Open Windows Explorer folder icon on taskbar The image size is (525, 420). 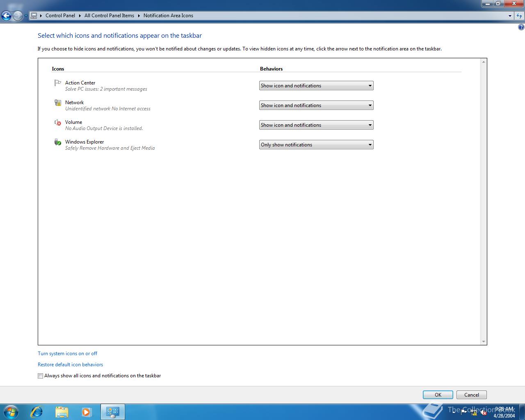click(x=62, y=412)
